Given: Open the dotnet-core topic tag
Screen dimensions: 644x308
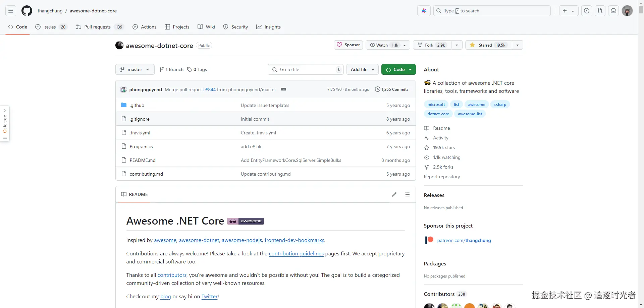Looking at the screenshot, I should click(438, 114).
